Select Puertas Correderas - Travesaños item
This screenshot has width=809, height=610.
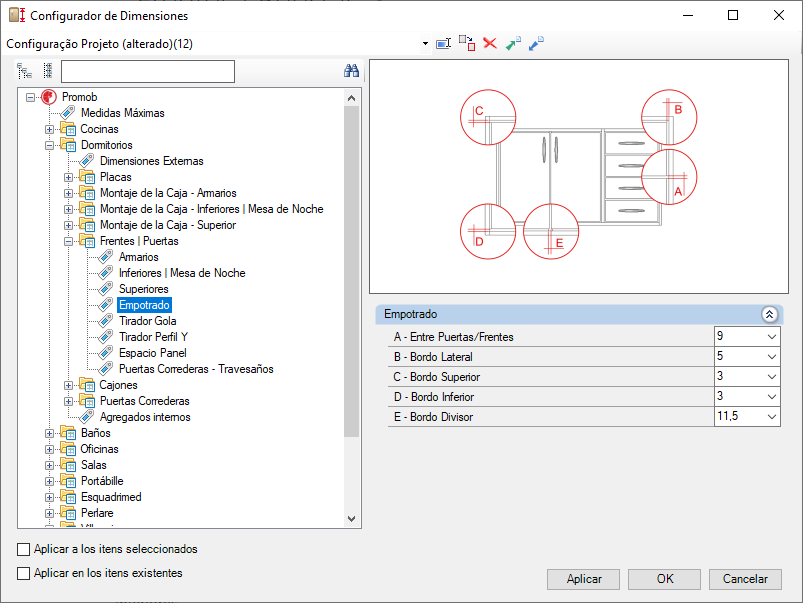tap(196, 369)
